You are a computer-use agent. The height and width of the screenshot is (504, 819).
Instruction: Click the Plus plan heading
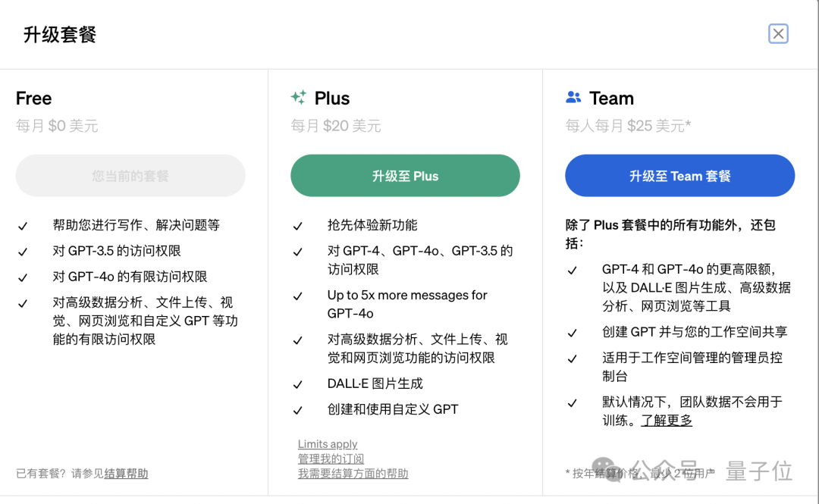332,99
